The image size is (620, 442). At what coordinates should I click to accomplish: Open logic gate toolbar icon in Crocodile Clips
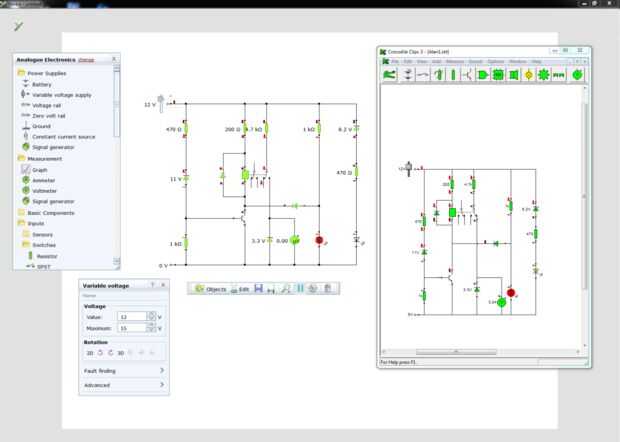(x=483, y=75)
